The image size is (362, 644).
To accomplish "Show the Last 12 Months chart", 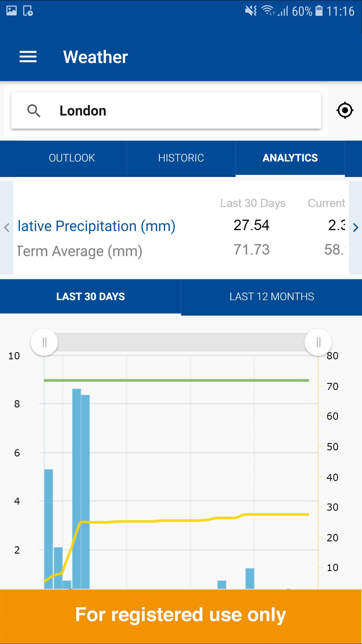I will [272, 297].
